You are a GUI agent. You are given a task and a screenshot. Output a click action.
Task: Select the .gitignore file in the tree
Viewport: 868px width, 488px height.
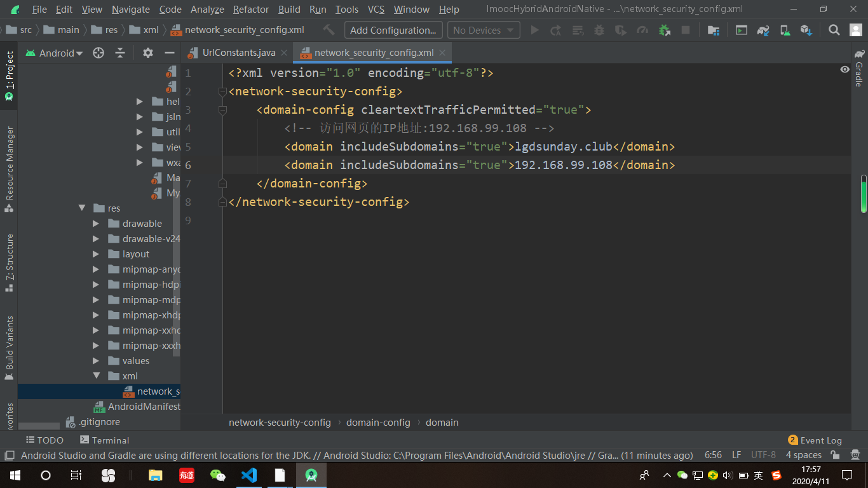(x=93, y=422)
